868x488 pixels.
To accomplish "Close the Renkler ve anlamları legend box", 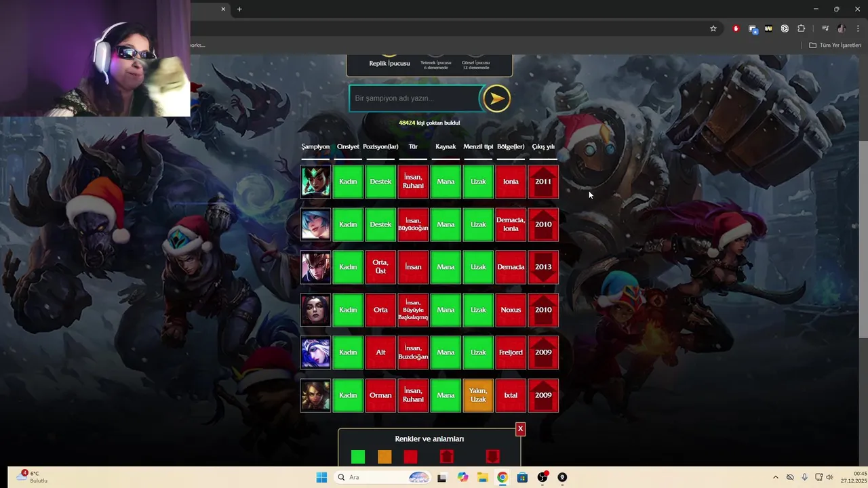I will coord(520,429).
